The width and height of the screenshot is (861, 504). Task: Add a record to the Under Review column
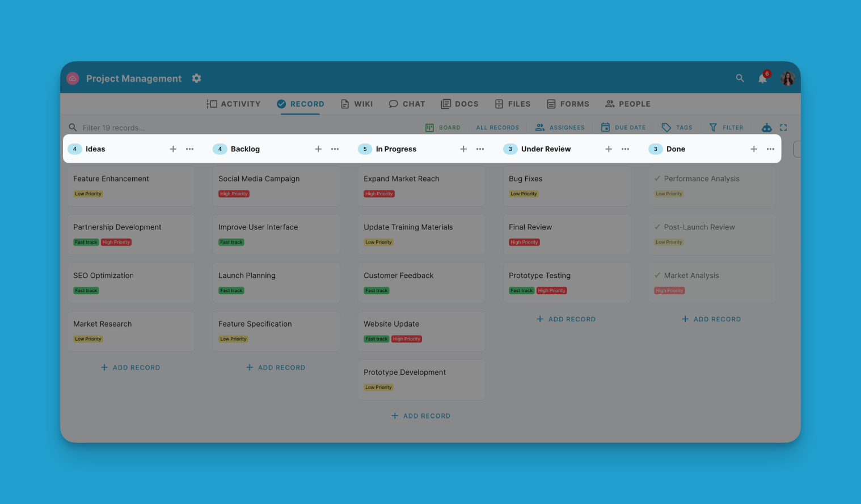[x=566, y=319]
